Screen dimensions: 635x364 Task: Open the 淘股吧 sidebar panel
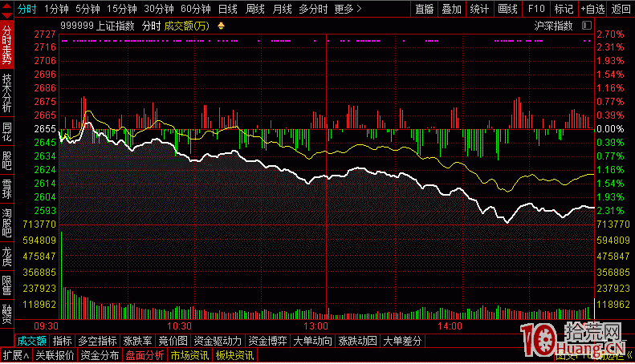tap(7, 222)
